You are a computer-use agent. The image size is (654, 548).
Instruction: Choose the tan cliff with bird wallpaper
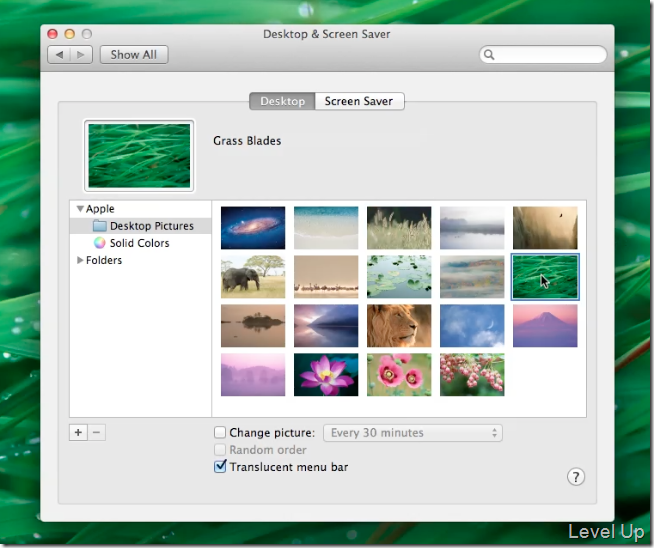pos(545,228)
